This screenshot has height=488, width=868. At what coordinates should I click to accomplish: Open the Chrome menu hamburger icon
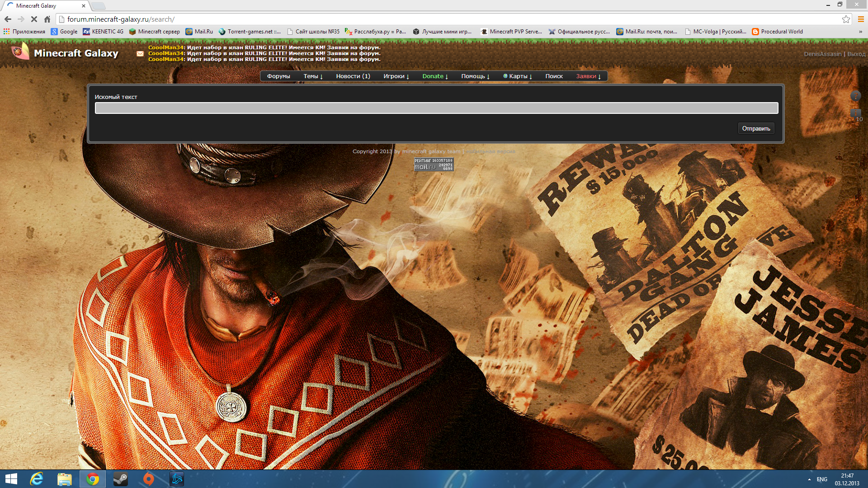pyautogui.click(x=861, y=19)
